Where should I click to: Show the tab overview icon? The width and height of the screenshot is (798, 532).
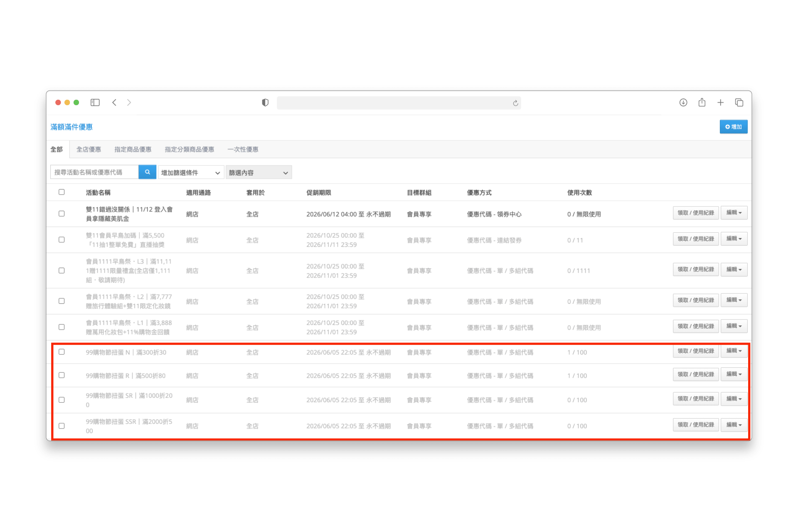click(x=739, y=102)
